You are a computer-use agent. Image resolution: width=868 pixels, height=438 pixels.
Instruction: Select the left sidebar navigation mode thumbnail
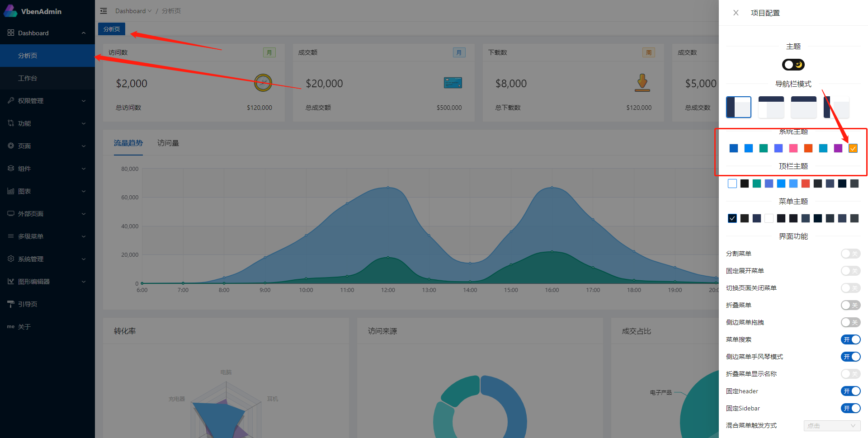tap(739, 107)
